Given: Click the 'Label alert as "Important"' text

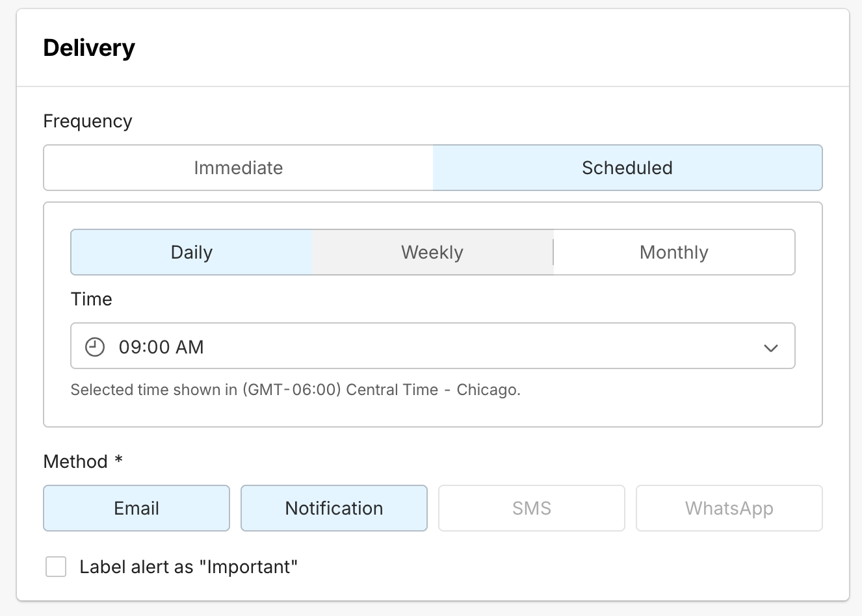Looking at the screenshot, I should click(x=189, y=567).
